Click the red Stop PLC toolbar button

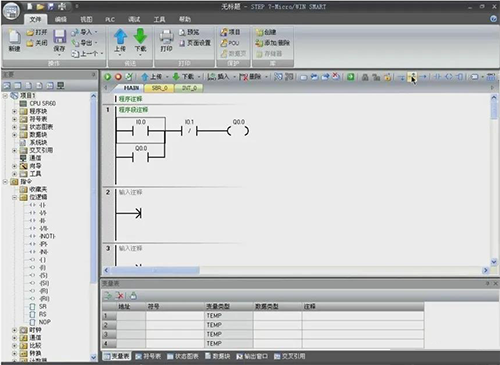tap(118, 77)
